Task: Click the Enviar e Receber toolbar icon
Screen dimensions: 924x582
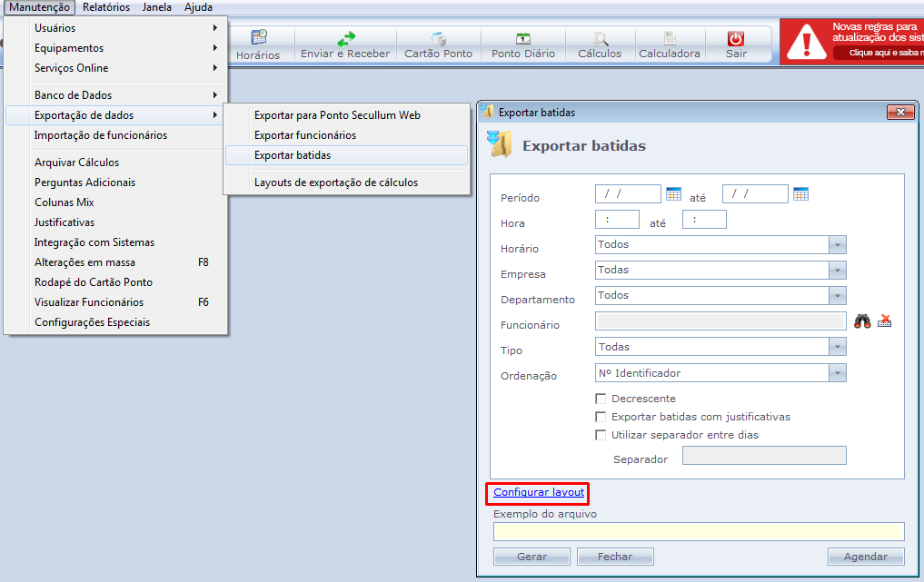Action: pyautogui.click(x=345, y=39)
